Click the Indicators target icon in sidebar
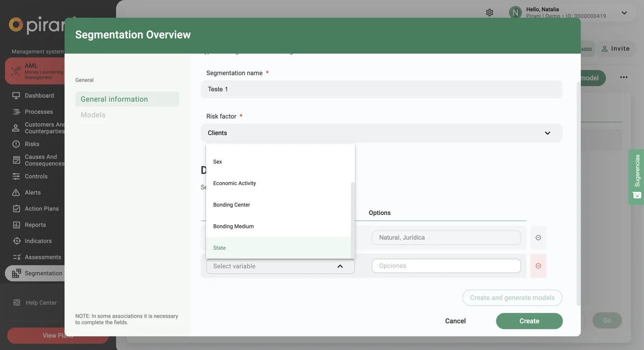Image resolution: width=644 pixels, height=350 pixels. coord(16,241)
